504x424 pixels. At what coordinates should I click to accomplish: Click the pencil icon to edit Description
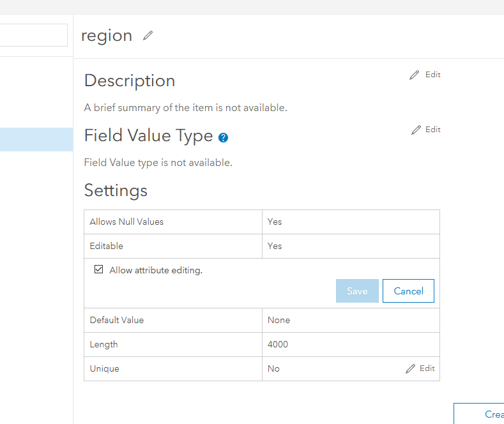[415, 75]
